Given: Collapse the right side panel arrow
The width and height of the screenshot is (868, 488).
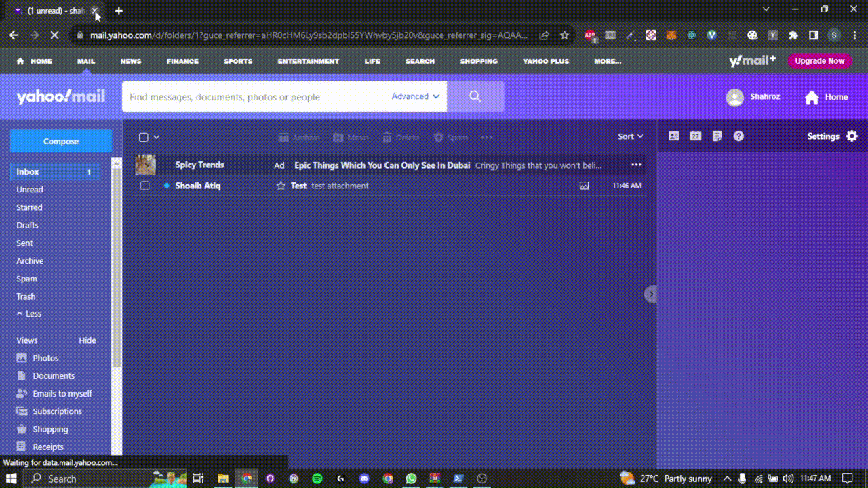Looking at the screenshot, I should point(650,294).
